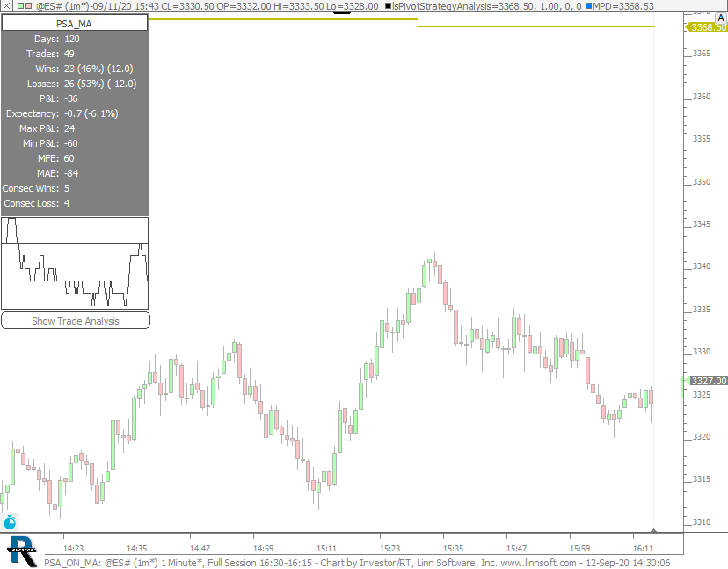728x569 pixels.
Task: Click the 15:47 time axis label
Action: coord(516,548)
